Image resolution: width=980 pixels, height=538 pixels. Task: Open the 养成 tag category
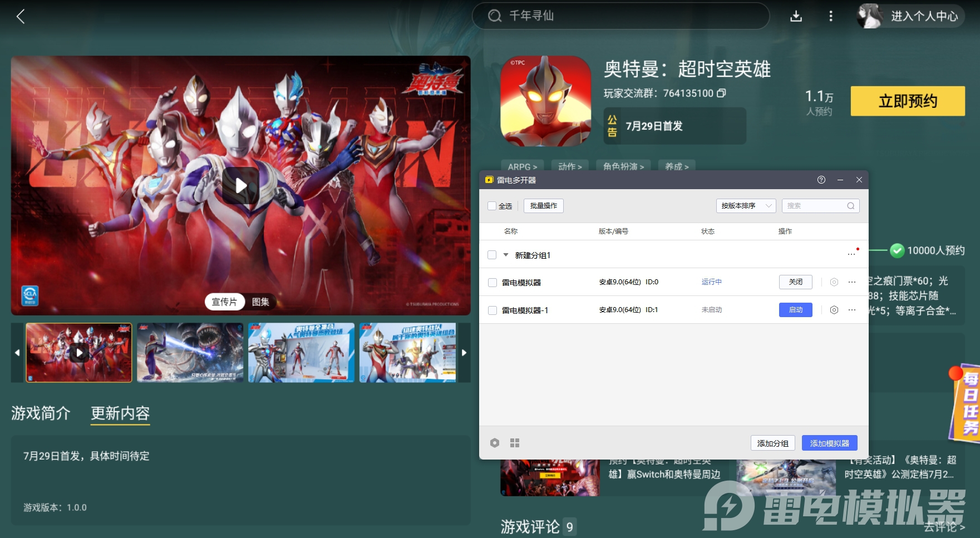coord(677,166)
